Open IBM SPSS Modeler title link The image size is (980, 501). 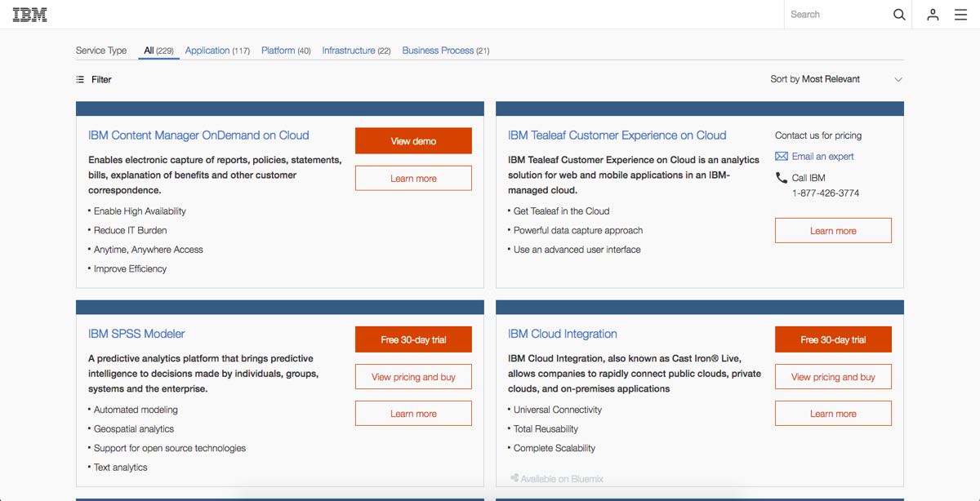136,334
